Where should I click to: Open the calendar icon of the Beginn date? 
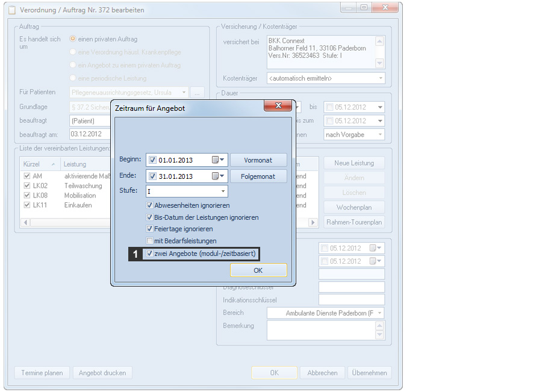[218, 160]
